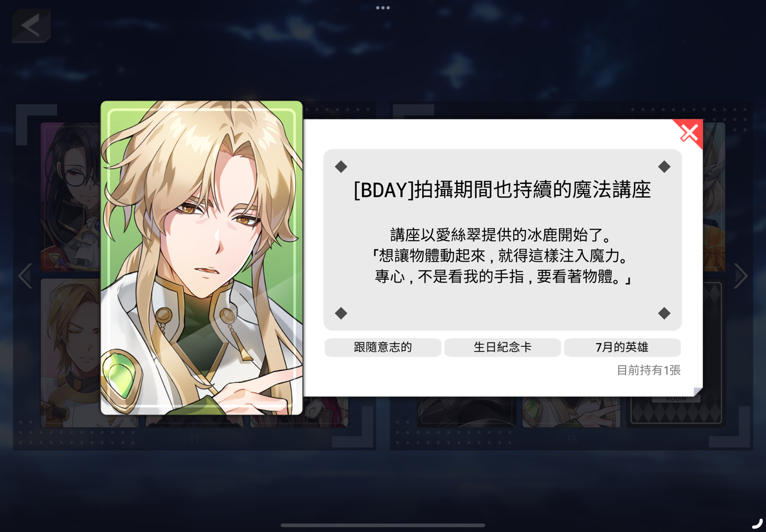The width and height of the screenshot is (766, 532).
Task: Tap the bottom-left diamond ornament of description box
Action: (341, 313)
